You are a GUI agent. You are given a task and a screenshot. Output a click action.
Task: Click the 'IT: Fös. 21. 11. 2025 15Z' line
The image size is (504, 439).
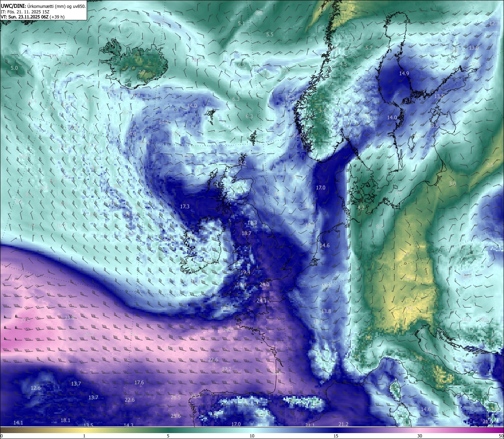pyautogui.click(x=25, y=12)
